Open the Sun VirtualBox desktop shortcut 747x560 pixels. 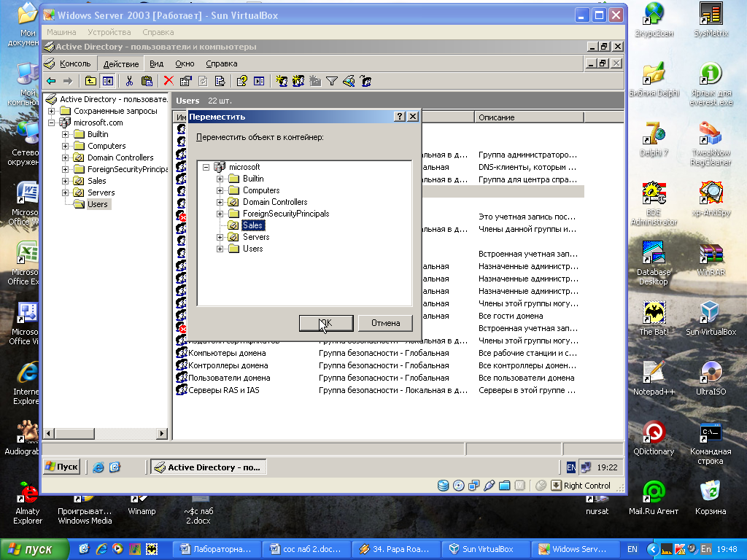coord(711,318)
